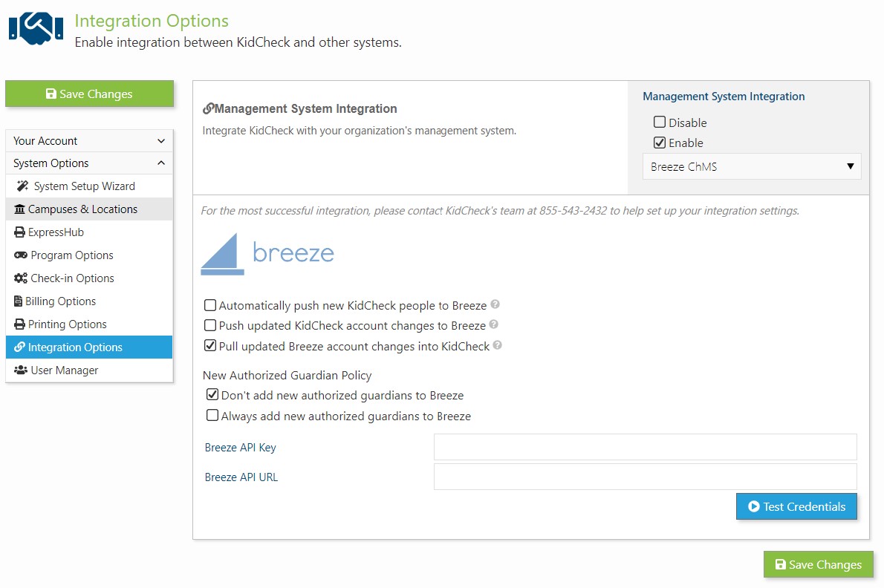Click help icon beside Push updated KidCheck changes
Viewport: 884px width, 588px height.
pyautogui.click(x=493, y=324)
